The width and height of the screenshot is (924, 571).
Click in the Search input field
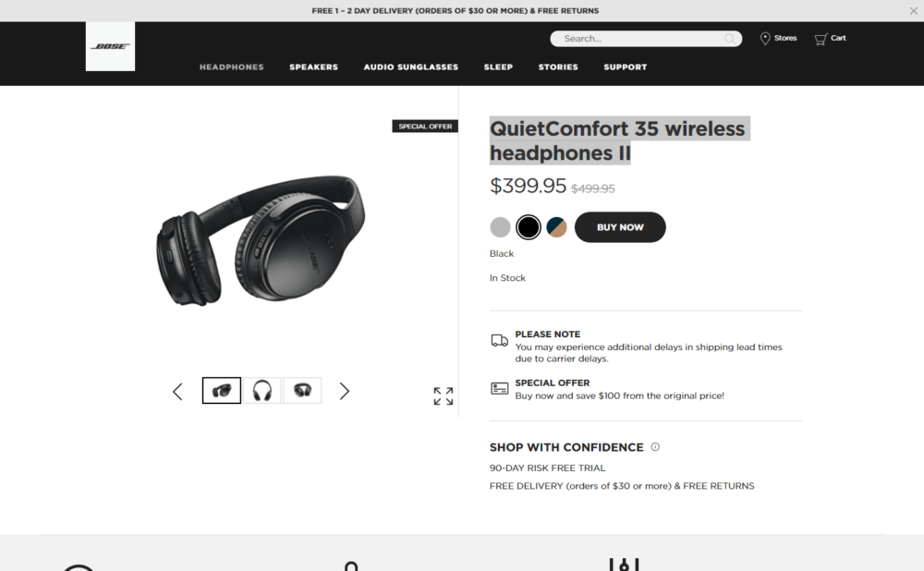638,39
